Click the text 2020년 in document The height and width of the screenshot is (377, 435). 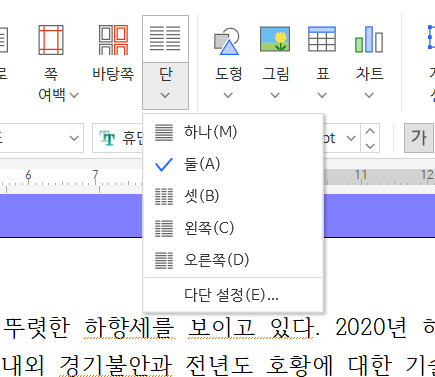tap(371, 327)
